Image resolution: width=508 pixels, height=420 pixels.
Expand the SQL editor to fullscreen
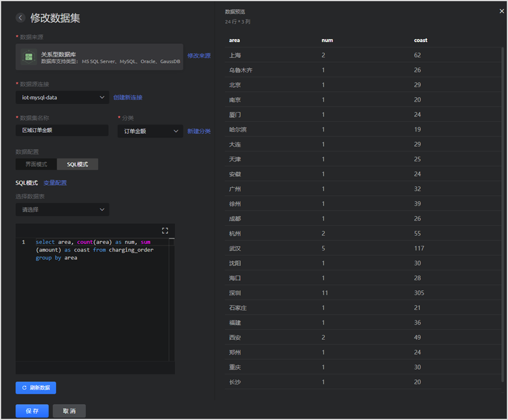pyautogui.click(x=165, y=230)
